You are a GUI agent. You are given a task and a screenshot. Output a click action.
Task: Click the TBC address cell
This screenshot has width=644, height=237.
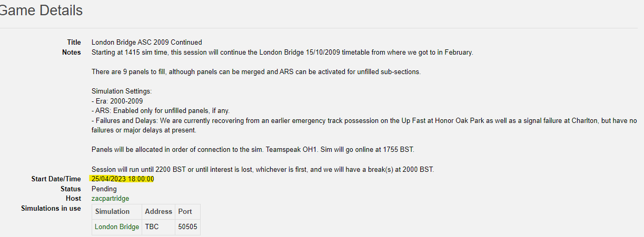152,226
